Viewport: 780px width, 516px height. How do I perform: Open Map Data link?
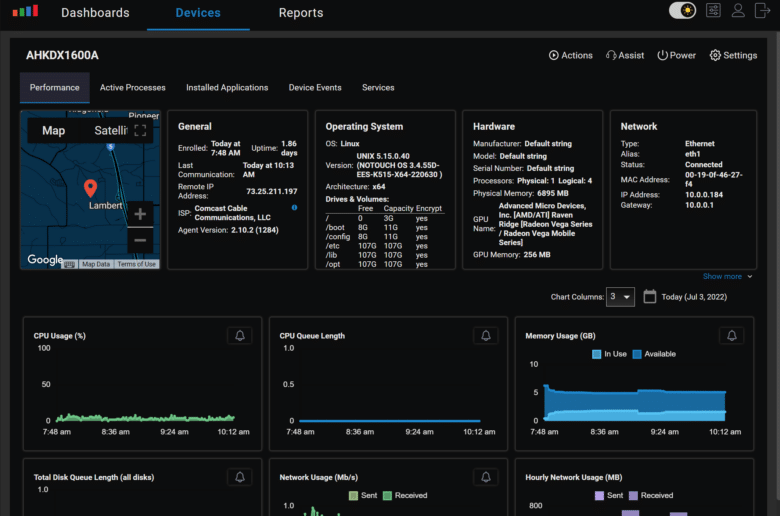pyautogui.click(x=96, y=264)
